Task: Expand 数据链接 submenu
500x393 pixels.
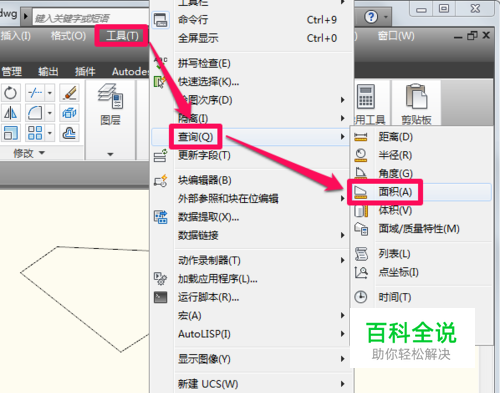Action: [x=252, y=235]
